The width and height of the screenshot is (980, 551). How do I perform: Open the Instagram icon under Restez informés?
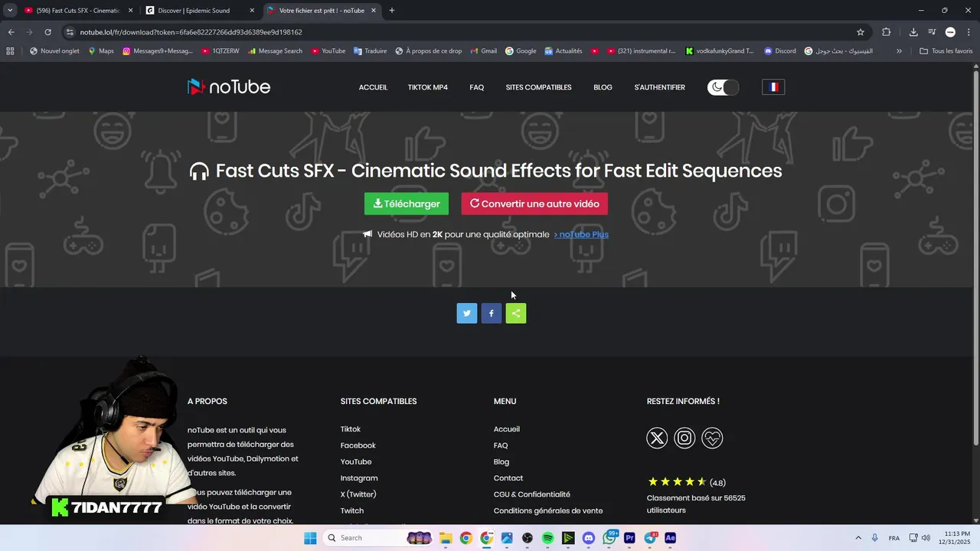[x=684, y=438]
